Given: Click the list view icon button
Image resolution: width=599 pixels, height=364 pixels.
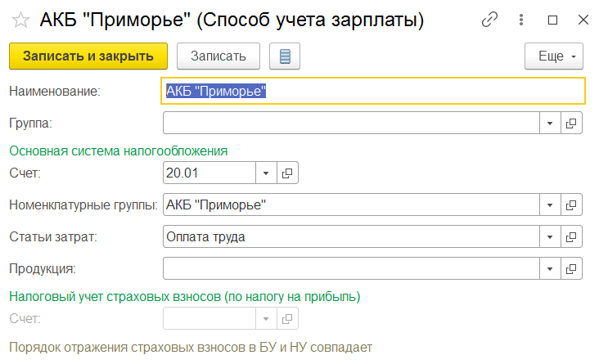Looking at the screenshot, I should coord(285,56).
